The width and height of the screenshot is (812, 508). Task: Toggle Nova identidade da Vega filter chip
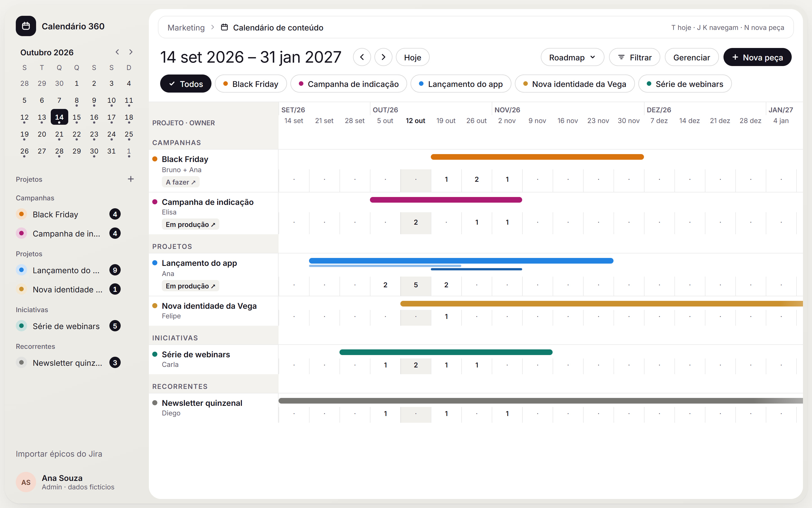[574, 84]
